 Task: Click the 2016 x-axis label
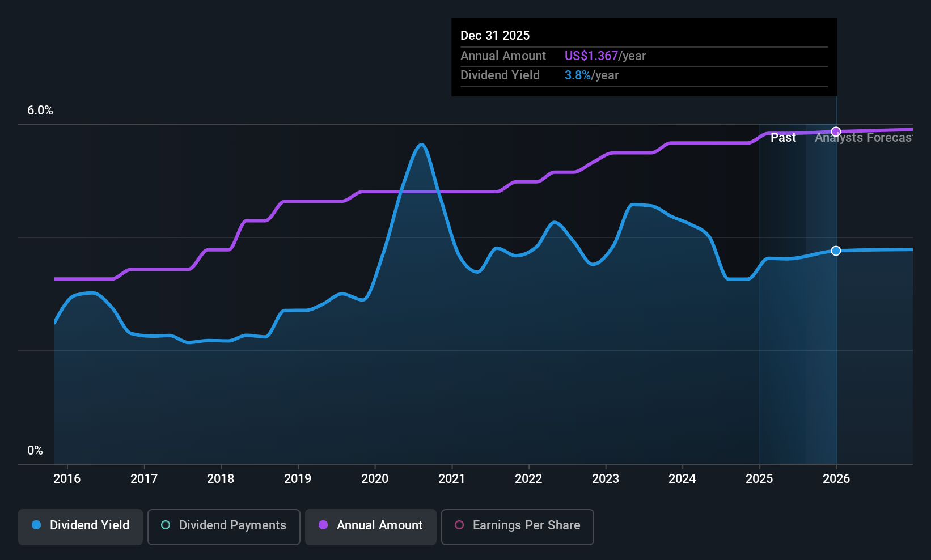[x=67, y=478]
